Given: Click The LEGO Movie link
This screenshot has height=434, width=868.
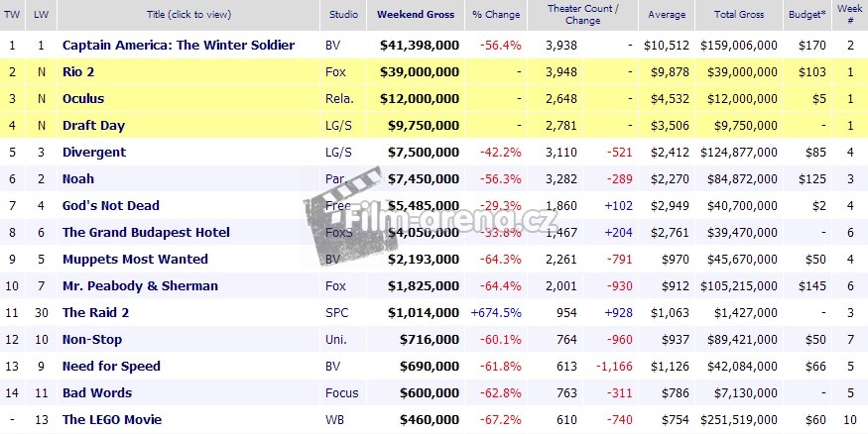Looking at the screenshot, I should 111,420.
